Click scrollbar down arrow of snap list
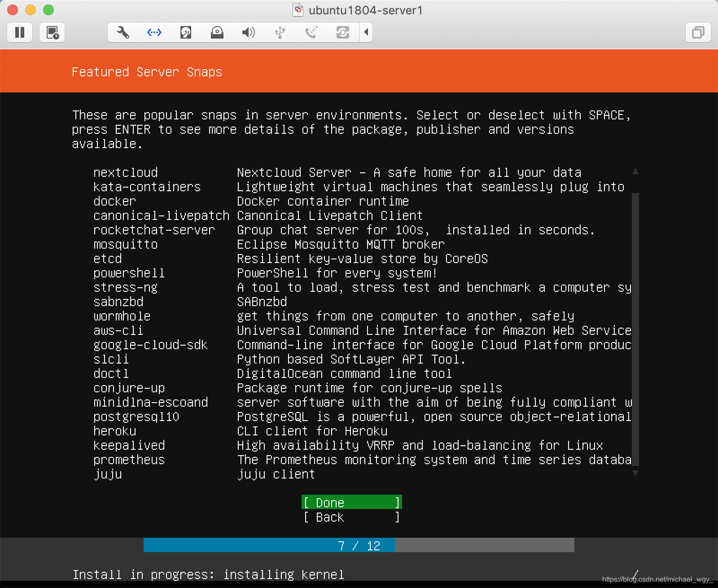Image resolution: width=718 pixels, height=588 pixels. point(635,473)
